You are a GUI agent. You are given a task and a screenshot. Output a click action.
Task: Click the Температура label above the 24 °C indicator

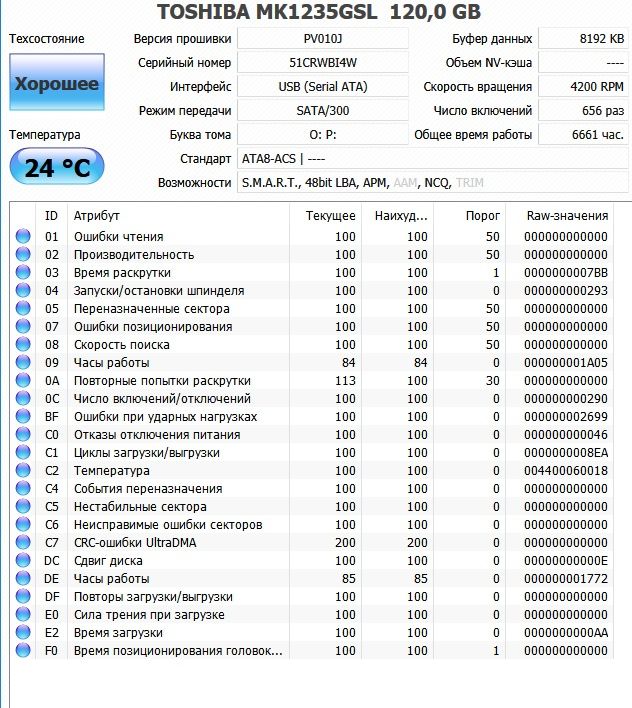pyautogui.click(x=45, y=135)
